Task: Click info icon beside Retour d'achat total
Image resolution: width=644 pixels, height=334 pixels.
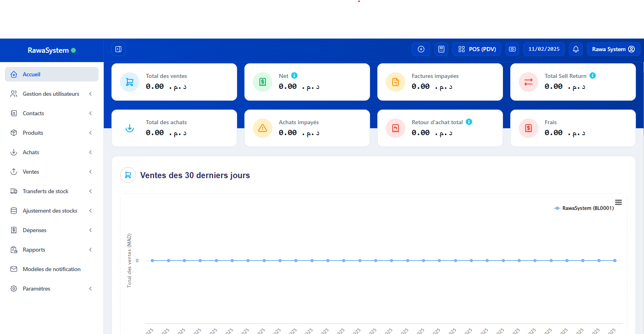Action: [469, 122]
